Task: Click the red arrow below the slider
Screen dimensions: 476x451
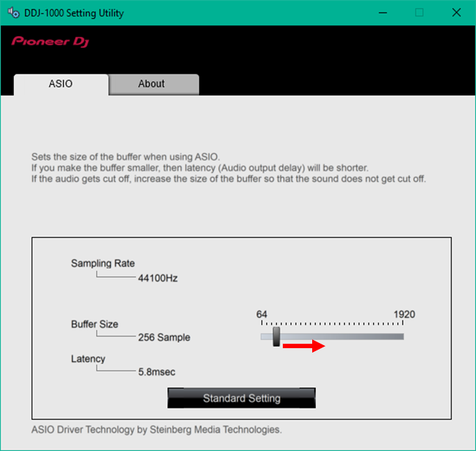Action: pyautogui.click(x=304, y=346)
